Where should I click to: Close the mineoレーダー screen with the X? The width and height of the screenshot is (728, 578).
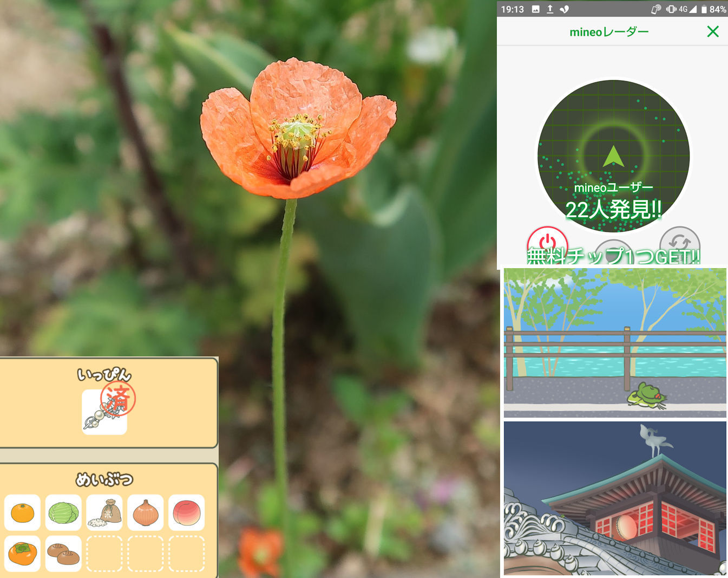point(713,31)
